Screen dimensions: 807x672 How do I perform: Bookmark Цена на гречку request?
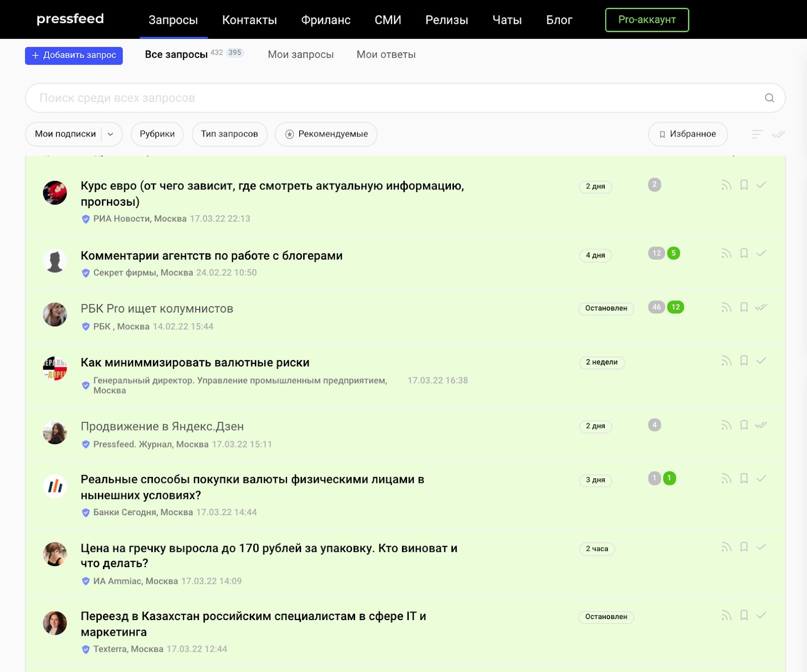pos(744,547)
